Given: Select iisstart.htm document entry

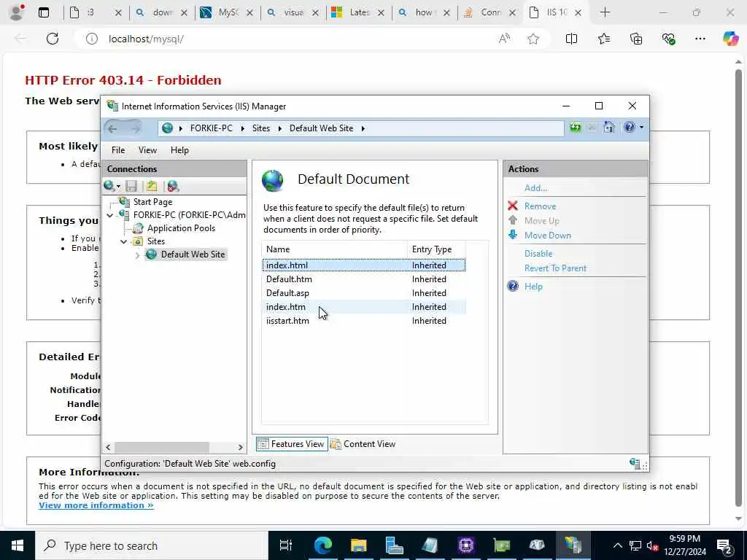Looking at the screenshot, I should click(364, 321).
